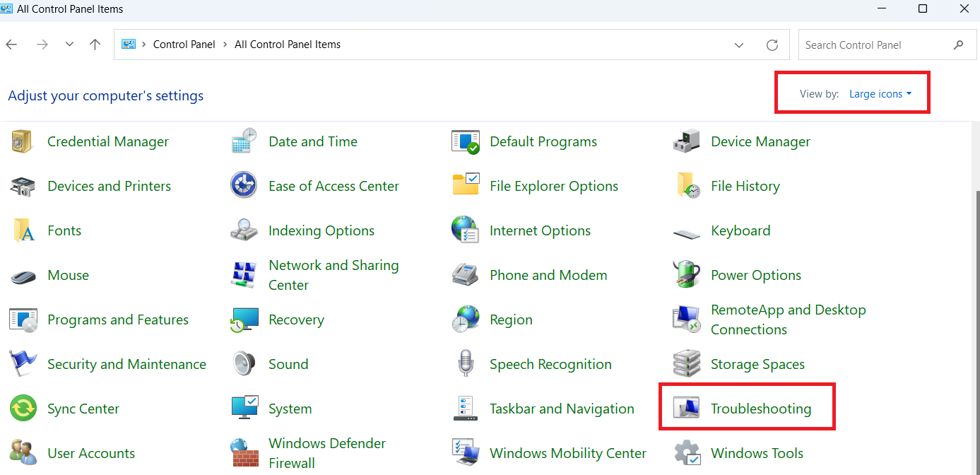This screenshot has height=475, width=980.
Task: Click the RemoteApp and Desktop Connections icon
Action: [686, 319]
